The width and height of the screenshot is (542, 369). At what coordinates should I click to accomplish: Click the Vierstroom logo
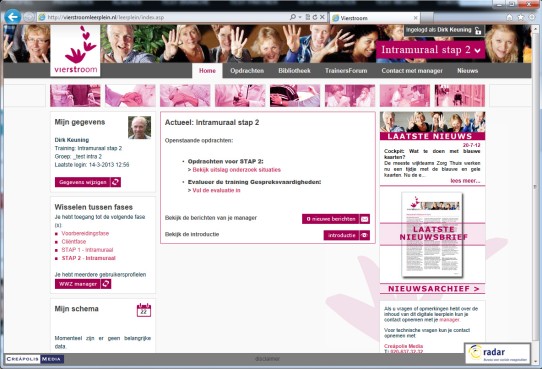click(75, 50)
